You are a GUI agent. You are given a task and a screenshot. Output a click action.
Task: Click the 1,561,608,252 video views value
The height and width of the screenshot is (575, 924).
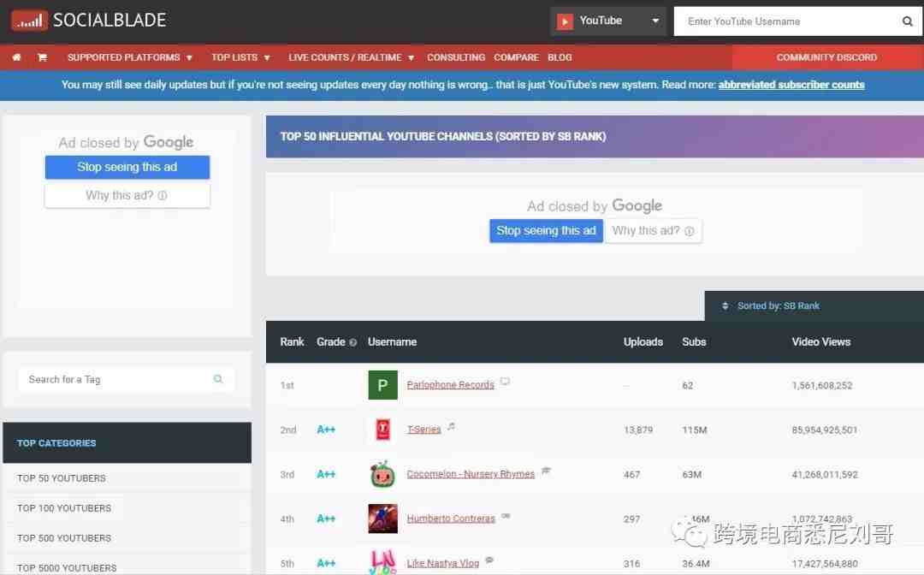821,385
